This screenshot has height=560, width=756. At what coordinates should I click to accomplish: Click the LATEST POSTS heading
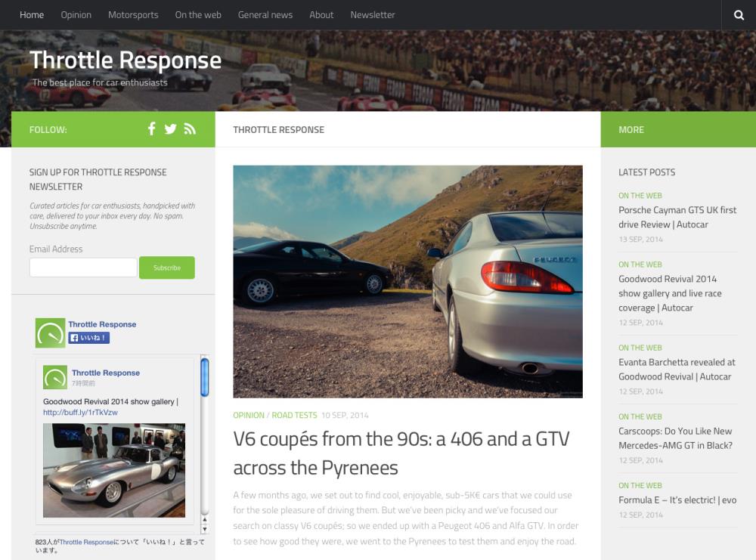[x=646, y=172]
